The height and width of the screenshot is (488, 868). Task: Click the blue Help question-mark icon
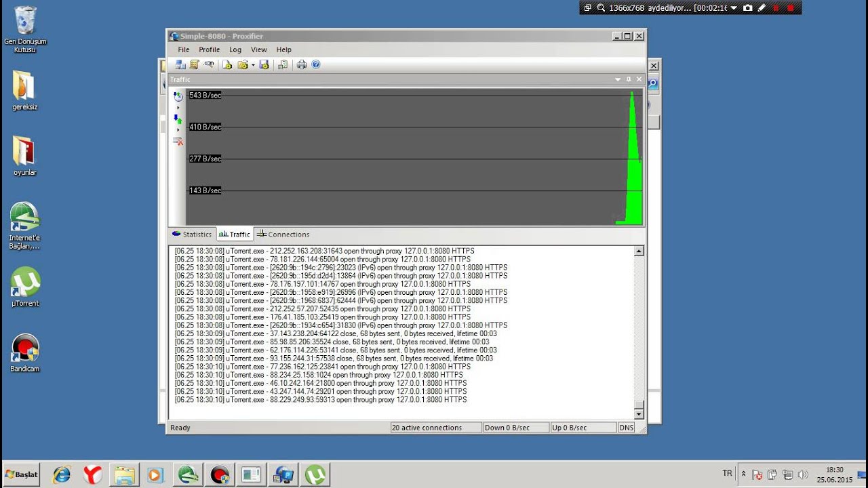click(316, 64)
